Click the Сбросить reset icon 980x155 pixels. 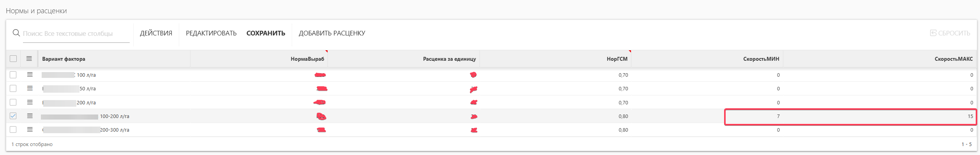(x=933, y=33)
